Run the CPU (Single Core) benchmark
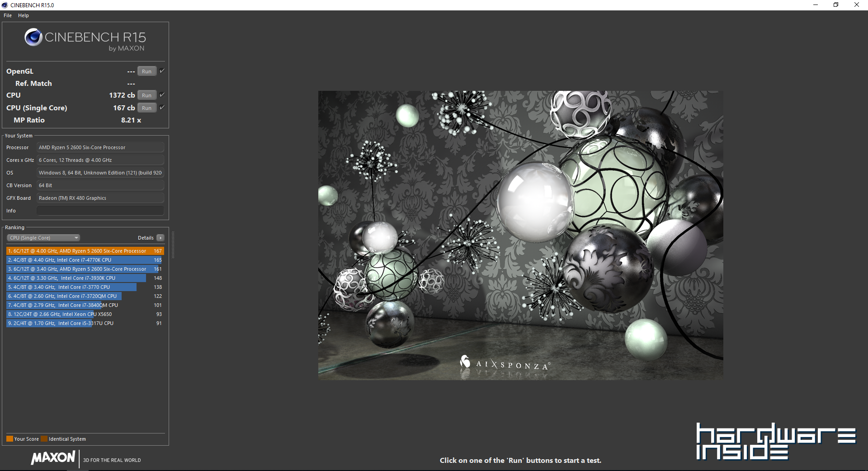 146,108
